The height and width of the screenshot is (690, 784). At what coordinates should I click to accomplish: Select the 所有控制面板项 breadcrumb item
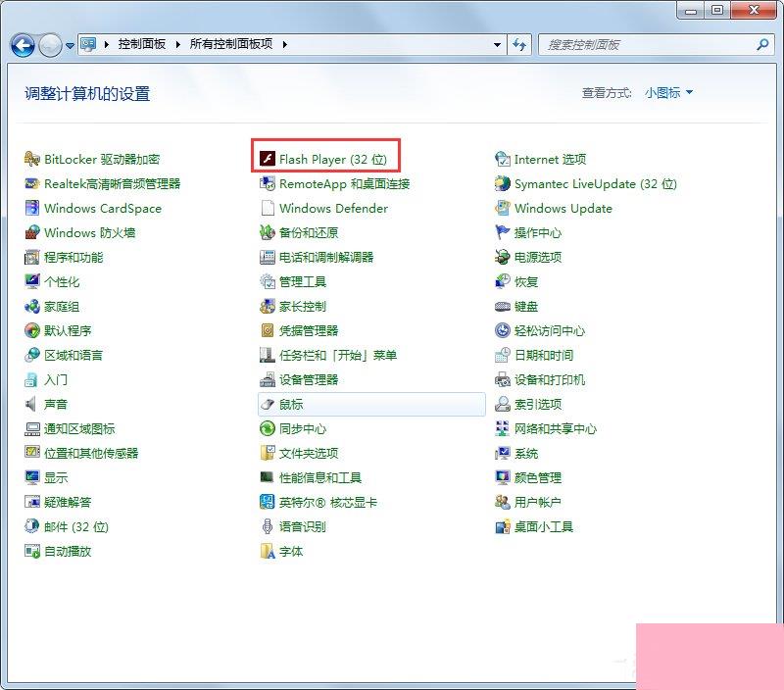point(231,44)
